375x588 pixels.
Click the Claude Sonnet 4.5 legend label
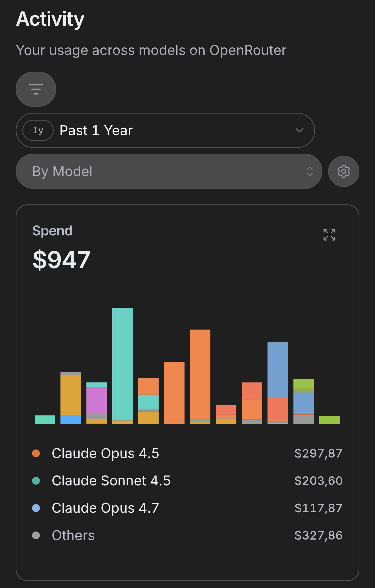[x=111, y=481]
